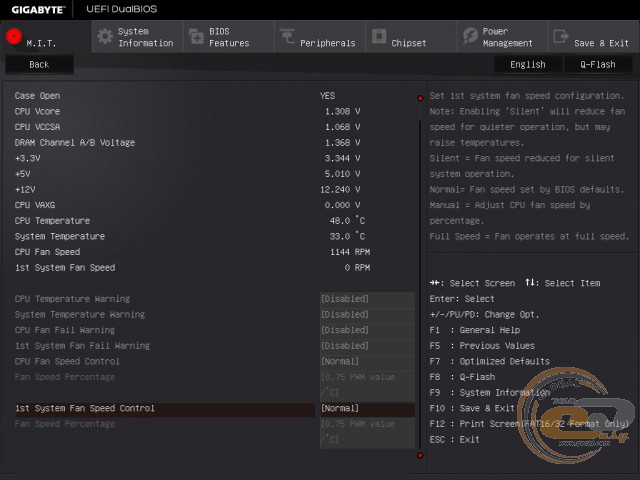Click CPU Fan Speed 1144 RPM value

(350, 252)
